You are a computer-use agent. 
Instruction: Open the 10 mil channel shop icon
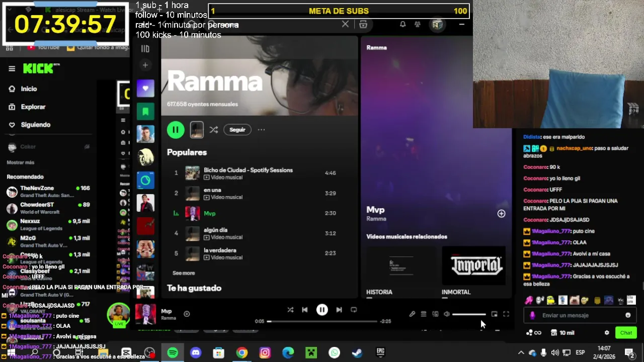[562, 333]
